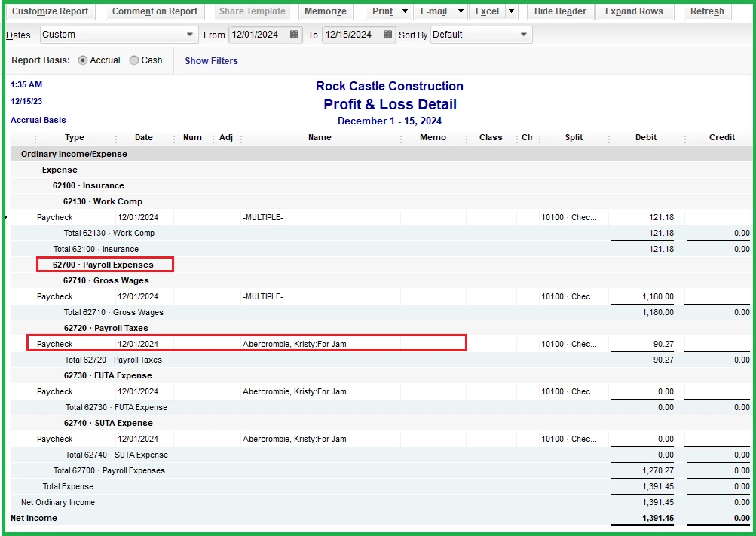
Task: Expand the Print button arrow menu
Action: (x=405, y=11)
